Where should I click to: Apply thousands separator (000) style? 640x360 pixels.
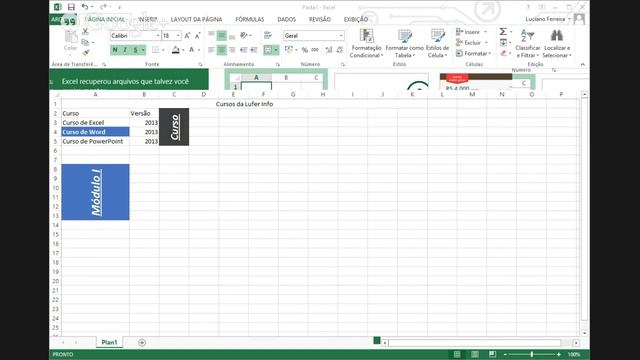coord(315,50)
